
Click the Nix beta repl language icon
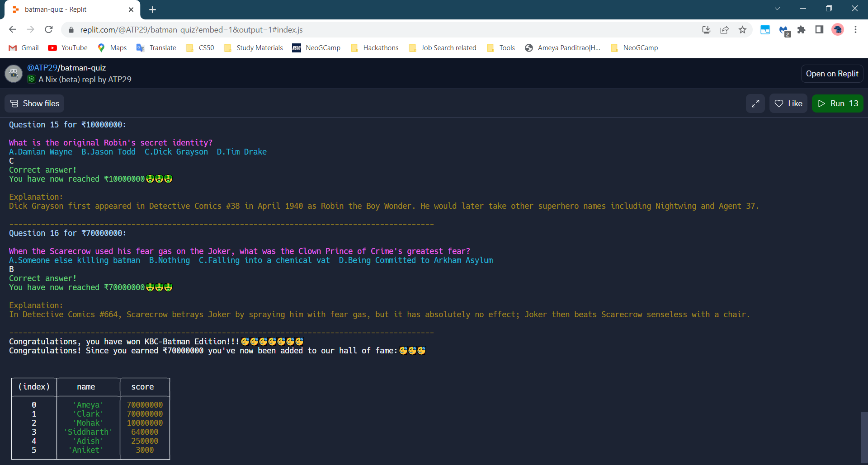(31, 79)
